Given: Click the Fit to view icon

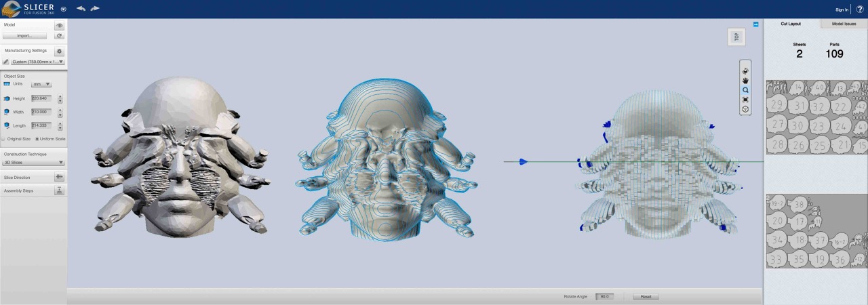Looking at the screenshot, I should 745,99.
